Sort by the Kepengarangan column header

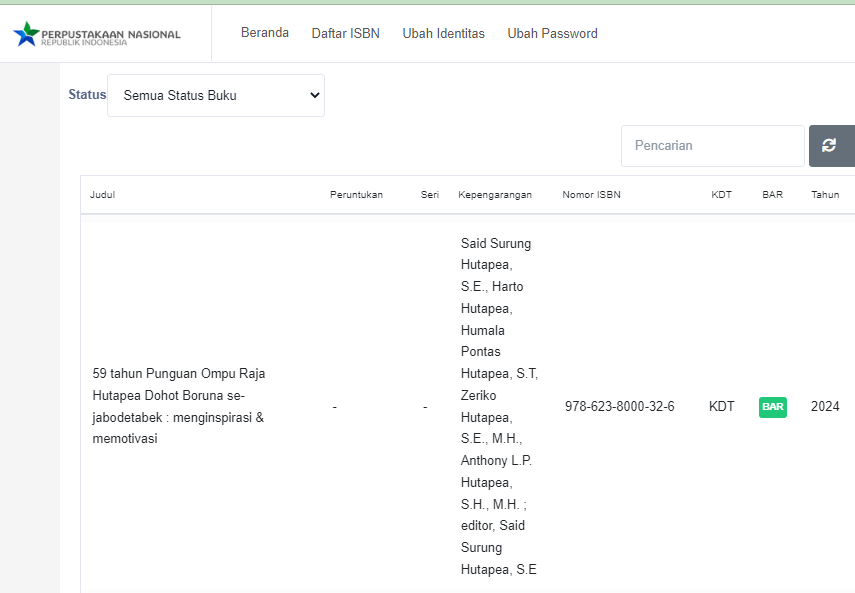point(494,195)
